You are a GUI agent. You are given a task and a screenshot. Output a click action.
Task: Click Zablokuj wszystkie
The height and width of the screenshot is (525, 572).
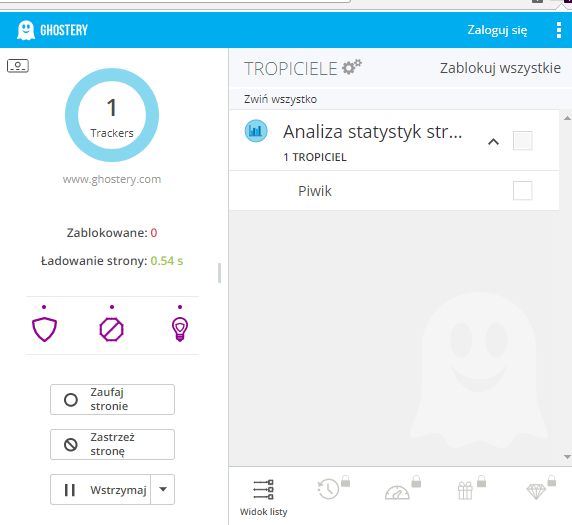click(x=500, y=68)
